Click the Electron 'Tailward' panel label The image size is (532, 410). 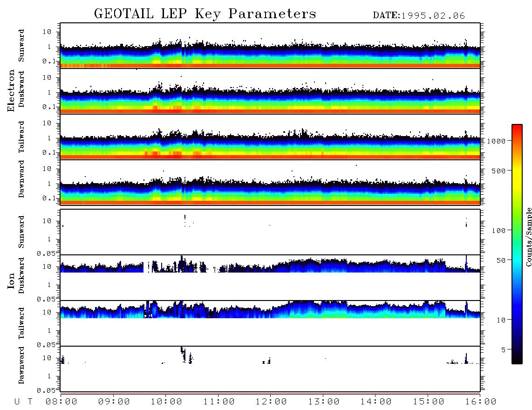tap(21, 137)
